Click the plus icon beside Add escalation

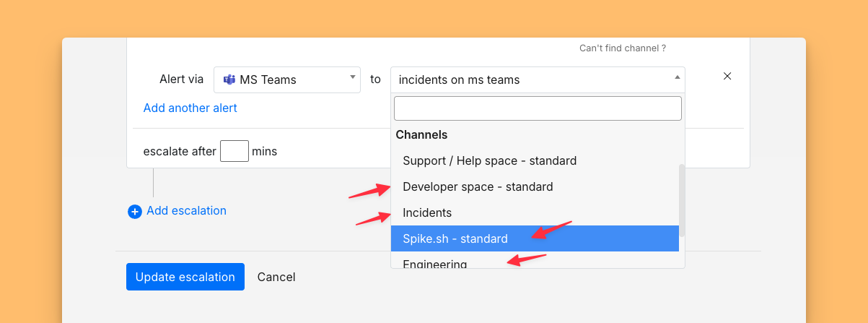coord(135,212)
